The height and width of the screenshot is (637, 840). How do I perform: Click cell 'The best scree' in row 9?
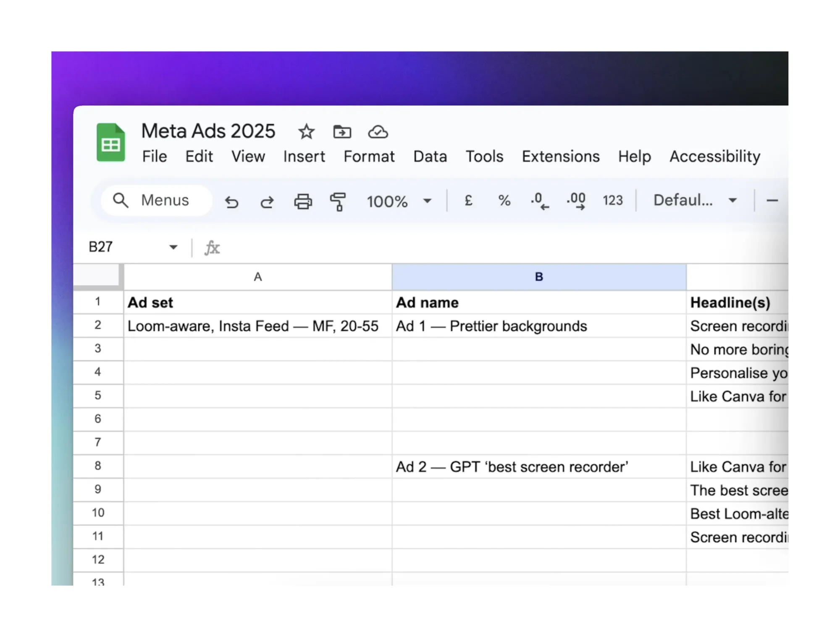pos(738,490)
